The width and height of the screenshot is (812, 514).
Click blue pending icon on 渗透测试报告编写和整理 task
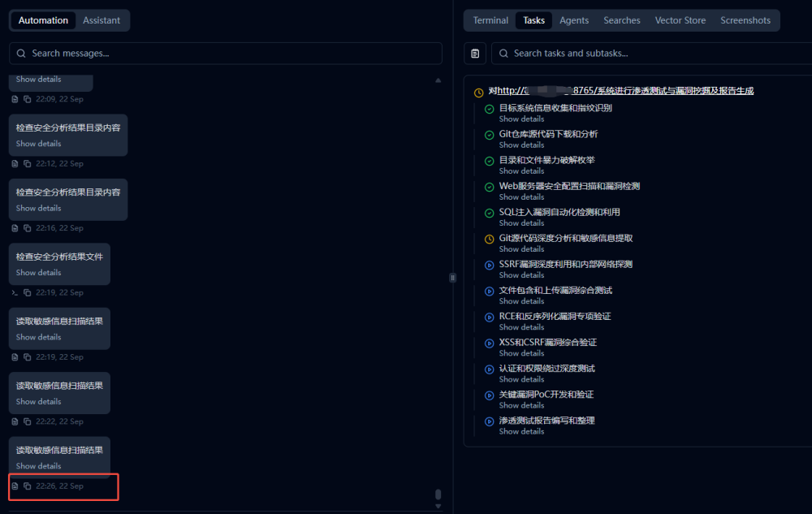tap(490, 421)
